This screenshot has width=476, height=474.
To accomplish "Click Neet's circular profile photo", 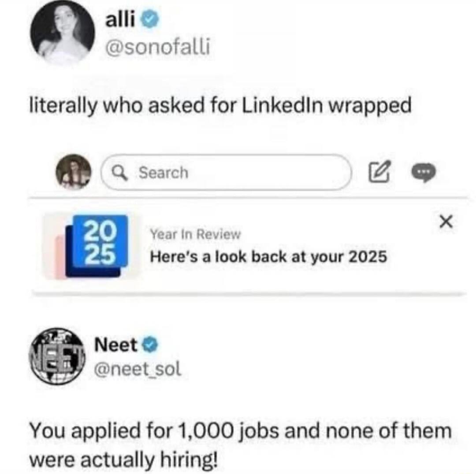I will click(x=56, y=357).
